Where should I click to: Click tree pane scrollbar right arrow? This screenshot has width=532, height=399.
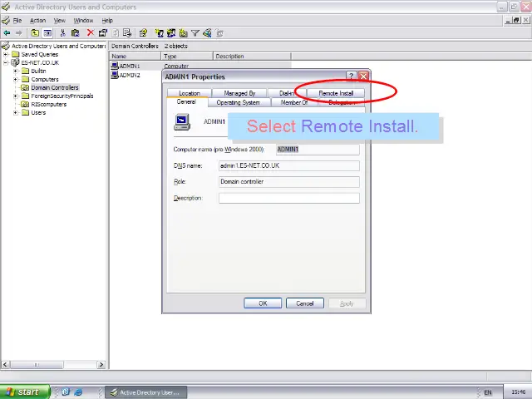(x=101, y=365)
